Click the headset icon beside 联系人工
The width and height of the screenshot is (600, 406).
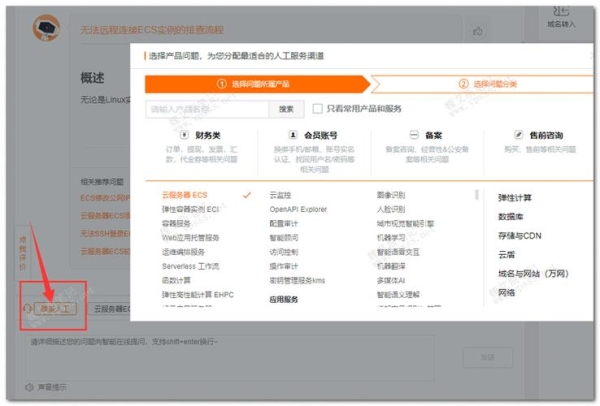pos(27,308)
